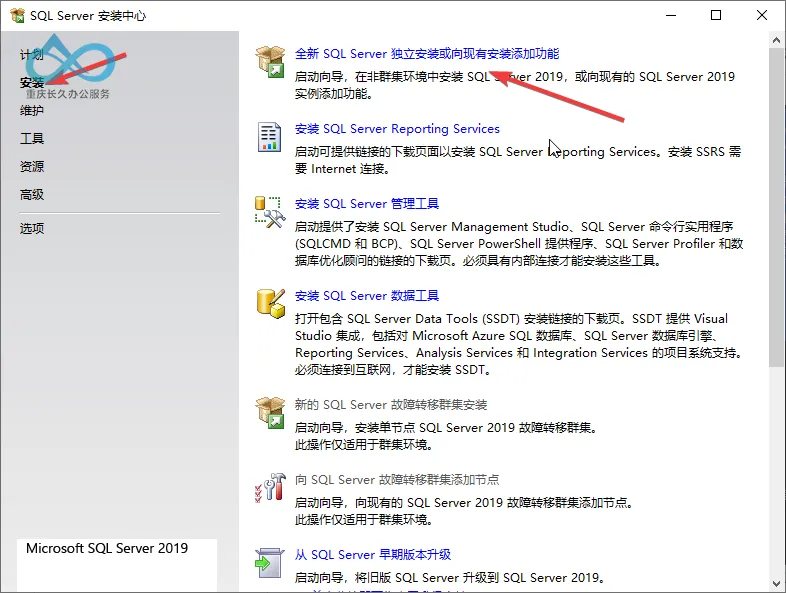Image resolution: width=786 pixels, height=593 pixels.
Task: Select 工具 in the left sidebar
Action: 32,138
